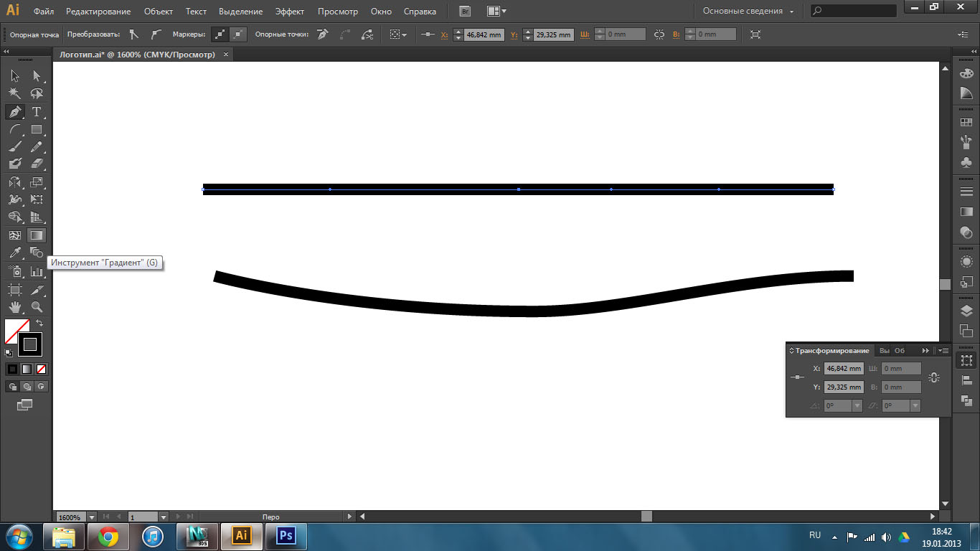Screen dimensions: 980x551
Task: Hide handles for multiple selected anchor points
Action: [x=239, y=34]
